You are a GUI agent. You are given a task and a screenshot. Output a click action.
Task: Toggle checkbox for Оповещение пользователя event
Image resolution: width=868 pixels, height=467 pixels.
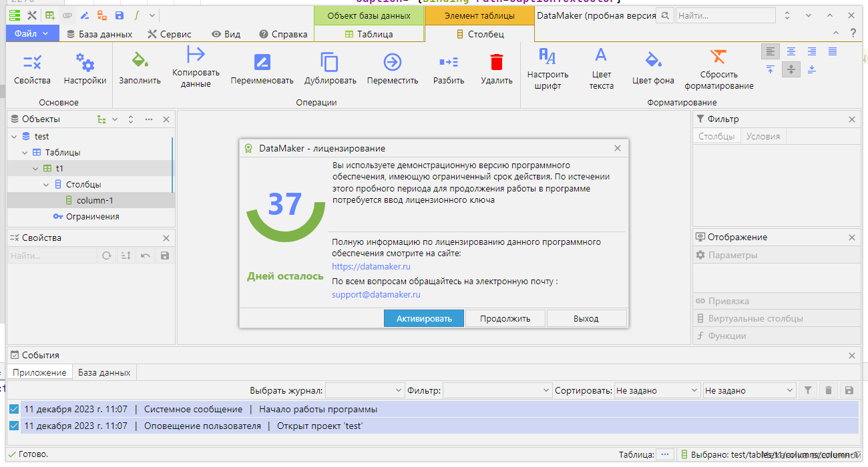14,426
